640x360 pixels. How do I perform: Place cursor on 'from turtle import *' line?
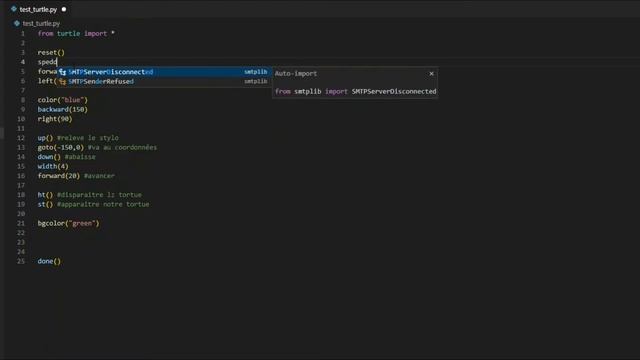point(76,33)
